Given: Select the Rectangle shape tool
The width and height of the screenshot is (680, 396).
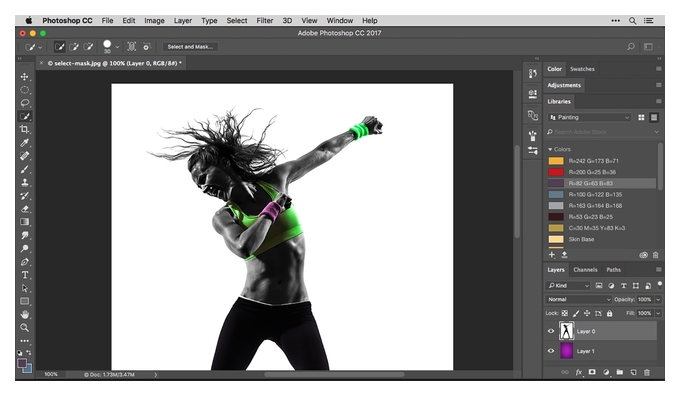Looking at the screenshot, I should pos(25,301).
